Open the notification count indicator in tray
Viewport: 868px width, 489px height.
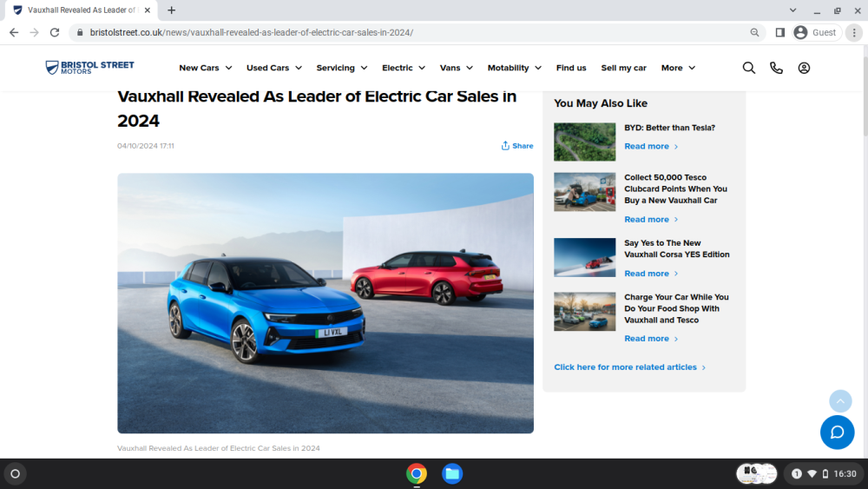tap(797, 473)
